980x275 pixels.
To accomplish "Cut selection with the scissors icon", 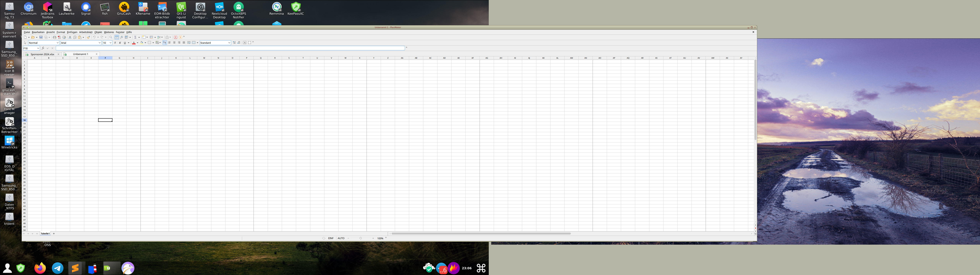I will pyautogui.click(x=70, y=37).
